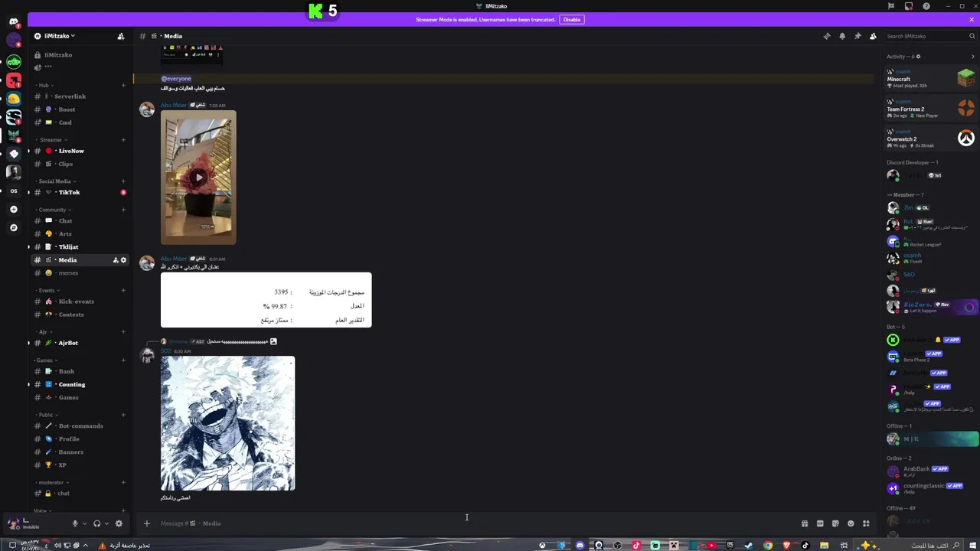Open the Arts channel
The image size is (980, 551).
click(80, 234)
